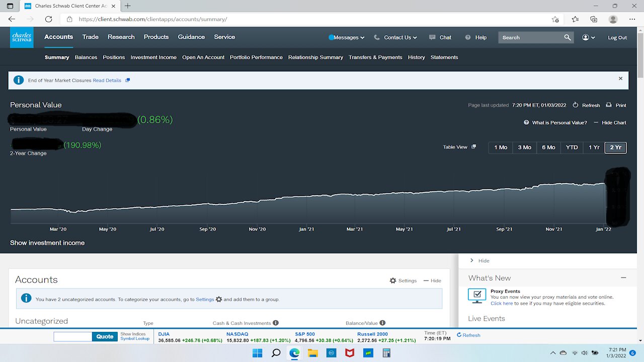
Task: Hide the Personal Value chart
Action: pos(610,123)
